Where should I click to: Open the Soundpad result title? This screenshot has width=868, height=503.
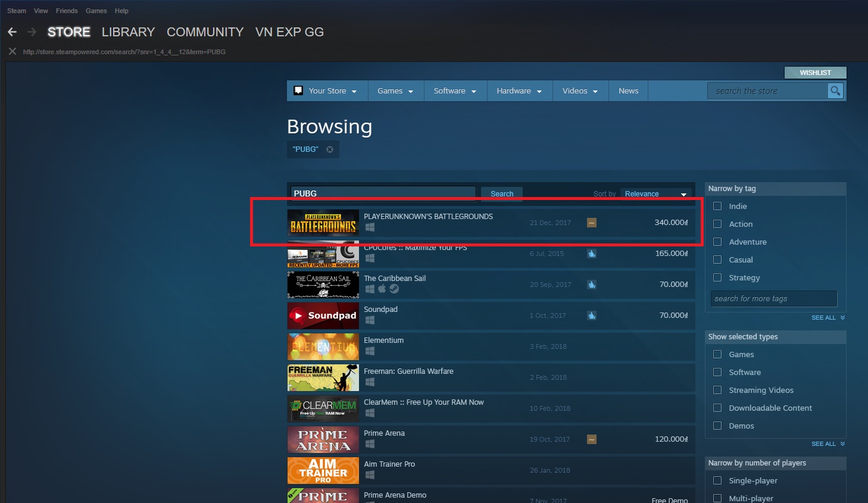pos(380,310)
